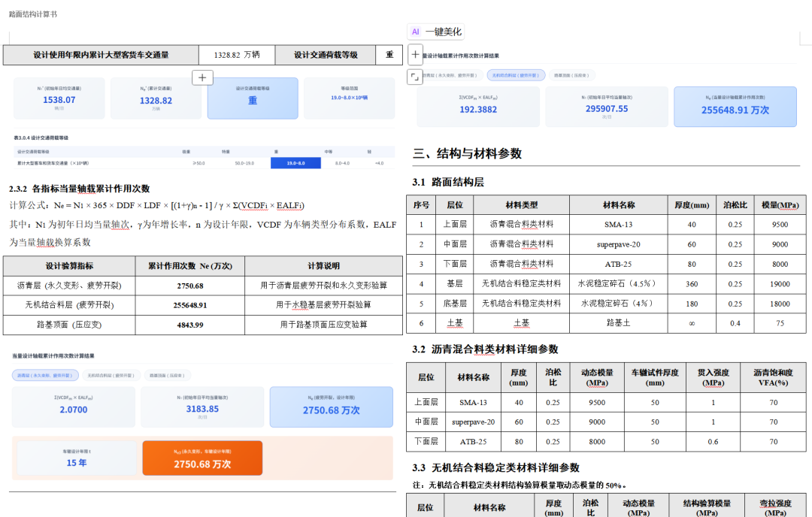Click the 模量(MPa) column header
Viewport: 812px width, 517px height.
point(780,205)
